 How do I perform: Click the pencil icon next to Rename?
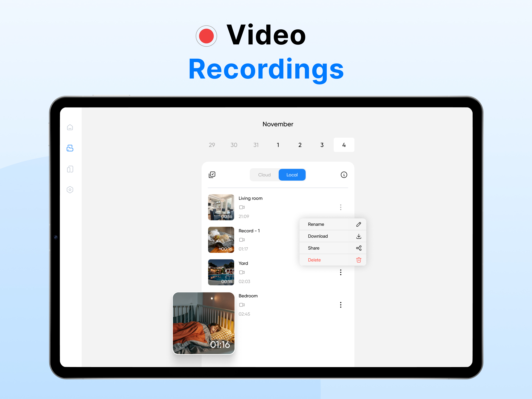click(x=359, y=224)
